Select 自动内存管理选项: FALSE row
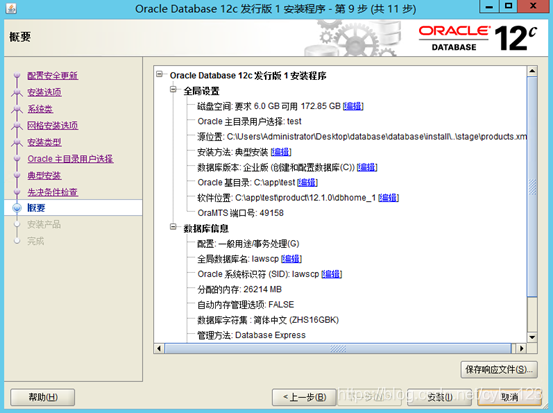Image resolution: width=553 pixels, height=413 pixels. tap(245, 305)
